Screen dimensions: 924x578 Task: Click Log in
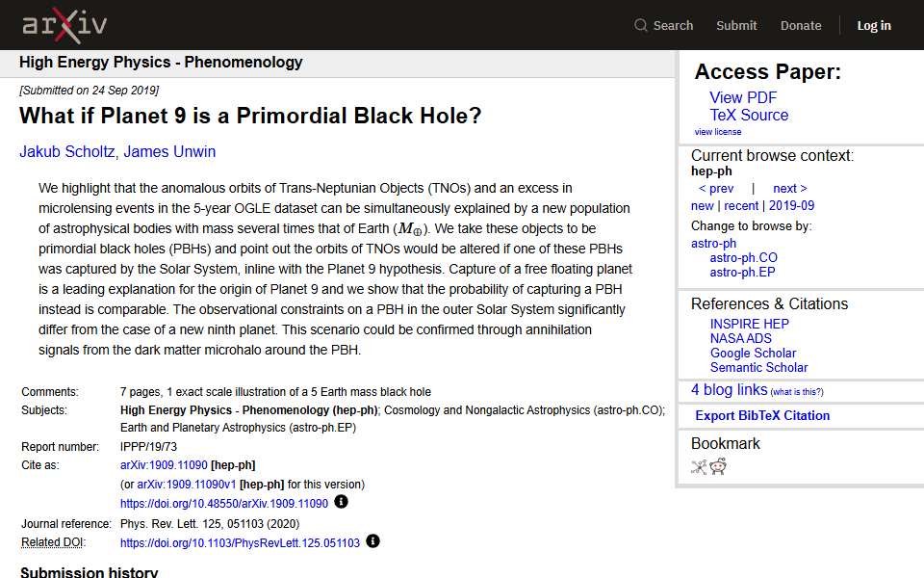click(874, 25)
